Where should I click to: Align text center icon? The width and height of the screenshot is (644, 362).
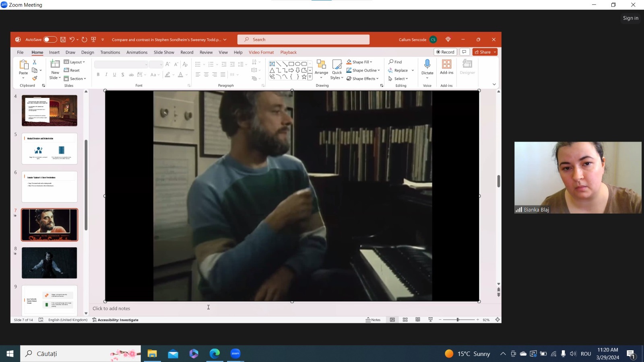tap(206, 74)
